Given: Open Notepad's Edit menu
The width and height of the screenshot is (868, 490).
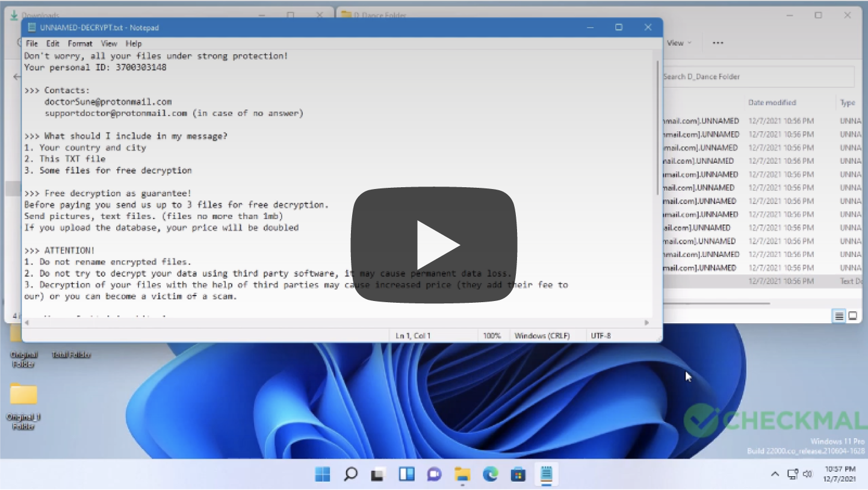Looking at the screenshot, I should 53,43.
